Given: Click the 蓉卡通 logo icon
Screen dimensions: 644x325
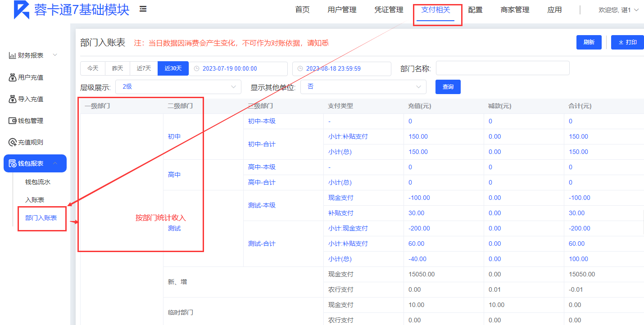Looking at the screenshot, I should (21, 9).
